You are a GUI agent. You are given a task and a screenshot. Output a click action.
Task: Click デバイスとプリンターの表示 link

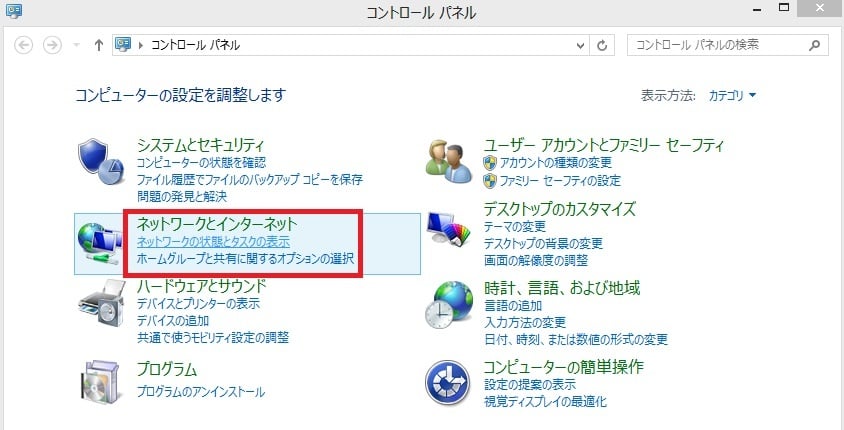point(198,304)
